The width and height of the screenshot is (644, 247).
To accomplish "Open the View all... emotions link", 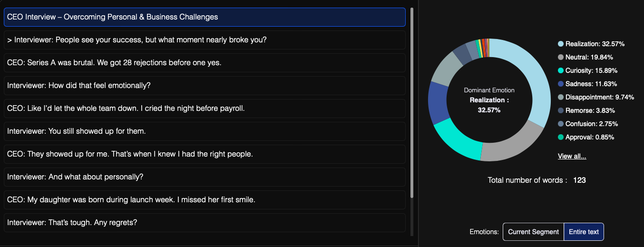I will [572, 156].
